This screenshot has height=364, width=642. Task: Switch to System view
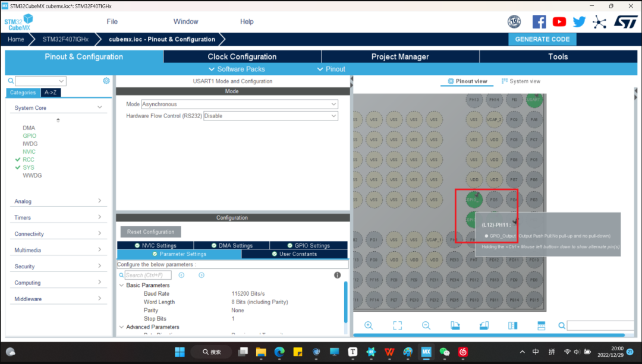point(521,81)
